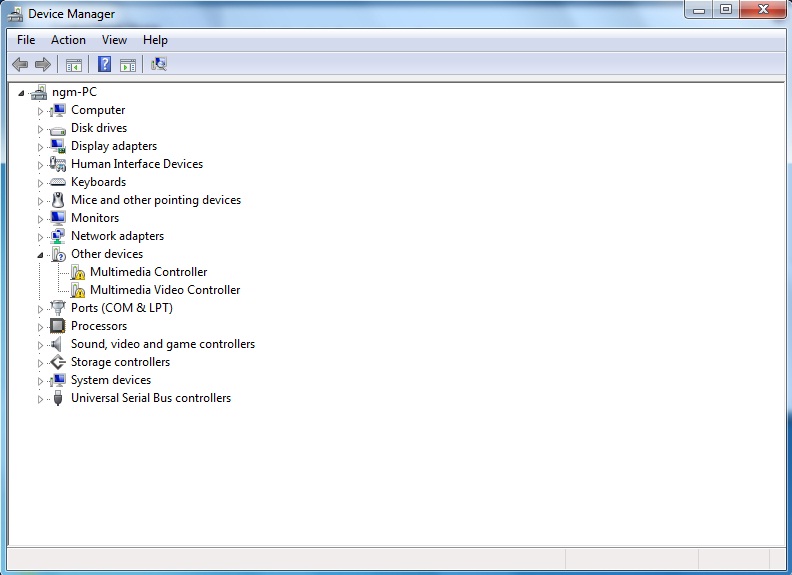Image resolution: width=792 pixels, height=575 pixels.
Task: Expand the Keyboards node
Action: tap(40, 183)
